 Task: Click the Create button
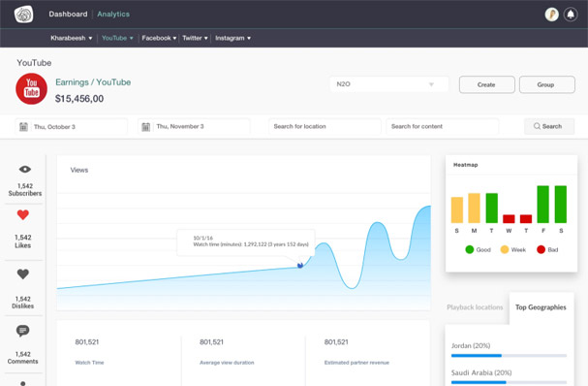tap(486, 84)
